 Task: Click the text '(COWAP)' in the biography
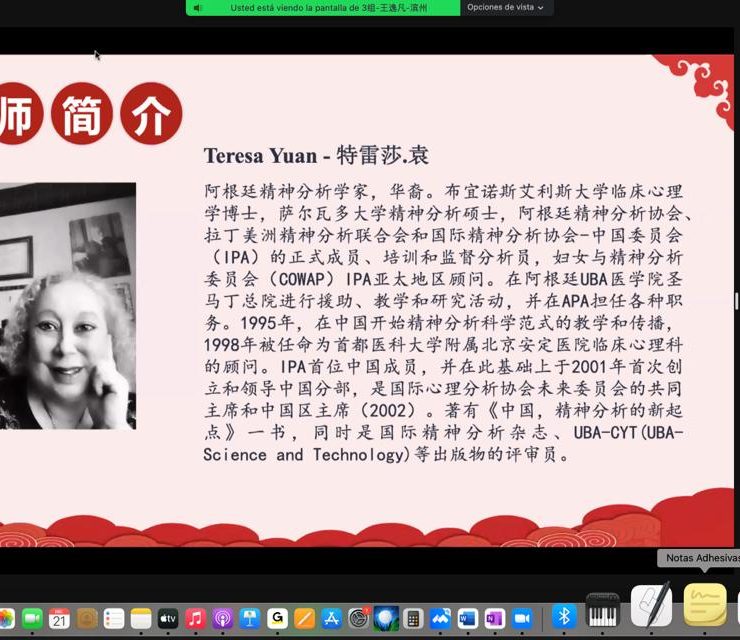[302, 279]
